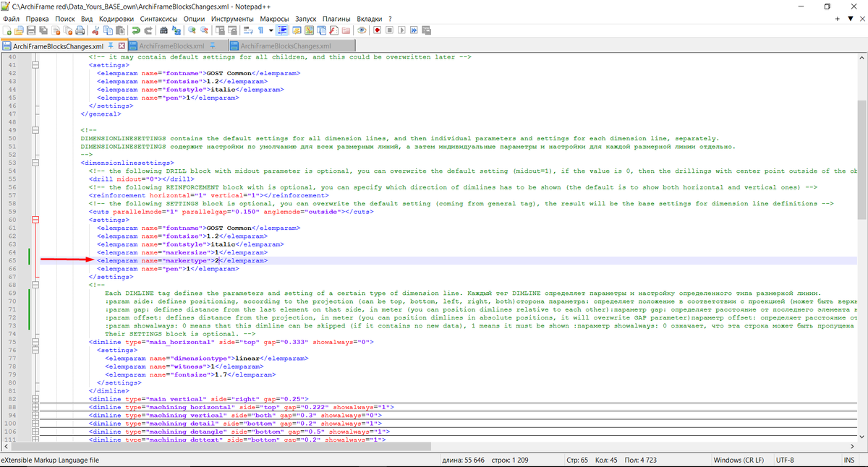Save the current file with the Save icon
This screenshot has height=467, width=868.
tap(31, 30)
